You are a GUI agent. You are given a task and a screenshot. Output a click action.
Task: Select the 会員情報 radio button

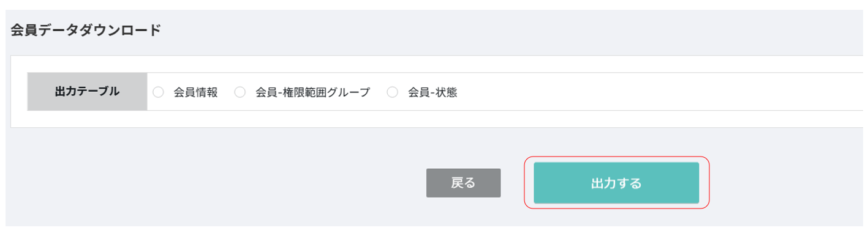tap(158, 92)
